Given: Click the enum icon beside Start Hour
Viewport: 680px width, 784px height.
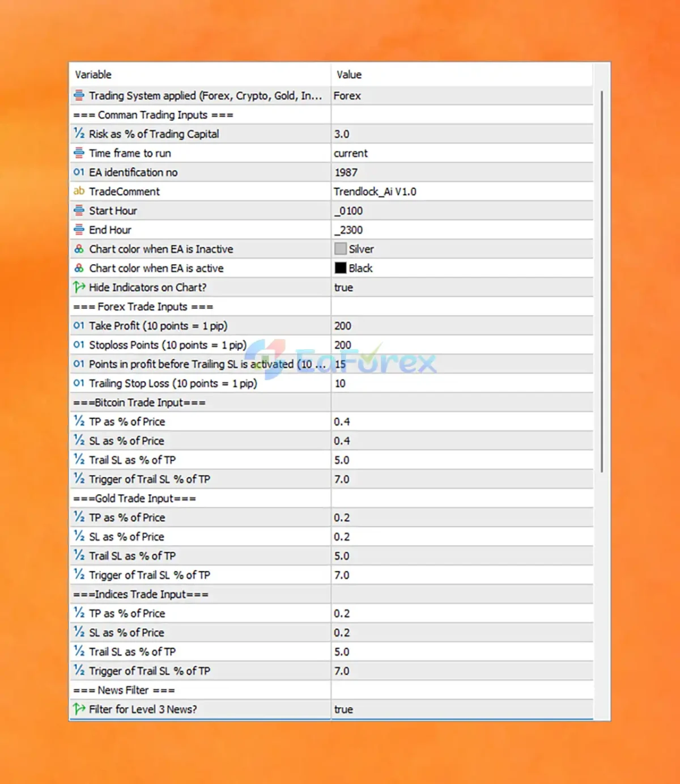Looking at the screenshot, I should [x=79, y=211].
